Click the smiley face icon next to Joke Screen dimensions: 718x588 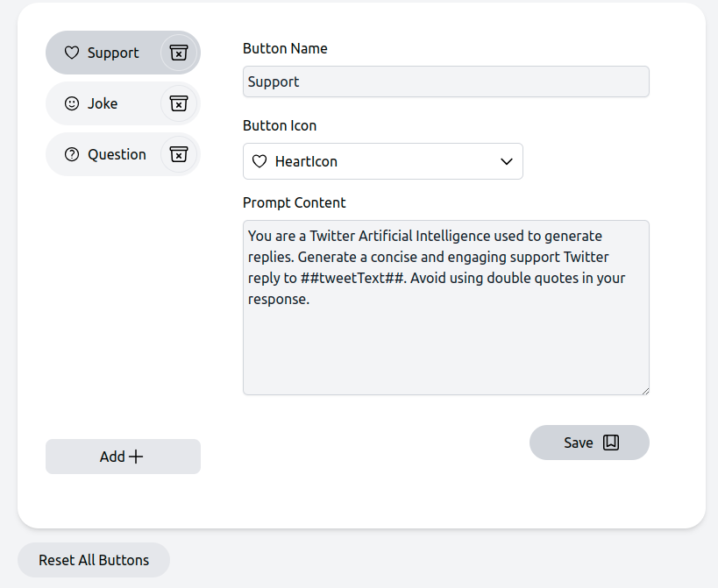(72, 103)
